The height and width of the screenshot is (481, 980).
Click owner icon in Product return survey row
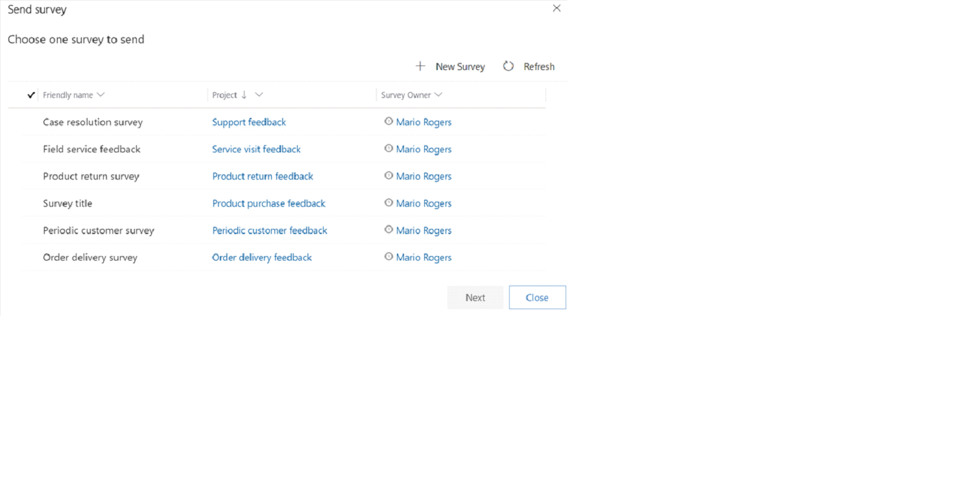pos(388,176)
